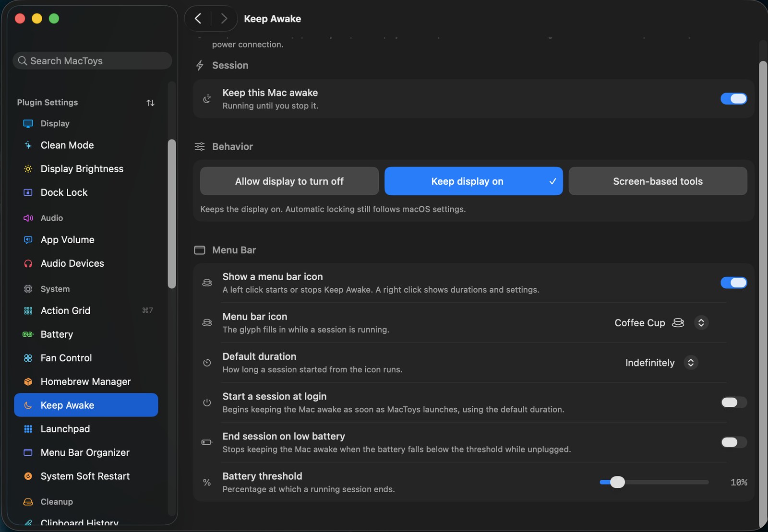Click the System Soft Restart icon
Viewport: 768px width, 532px height.
point(28,476)
